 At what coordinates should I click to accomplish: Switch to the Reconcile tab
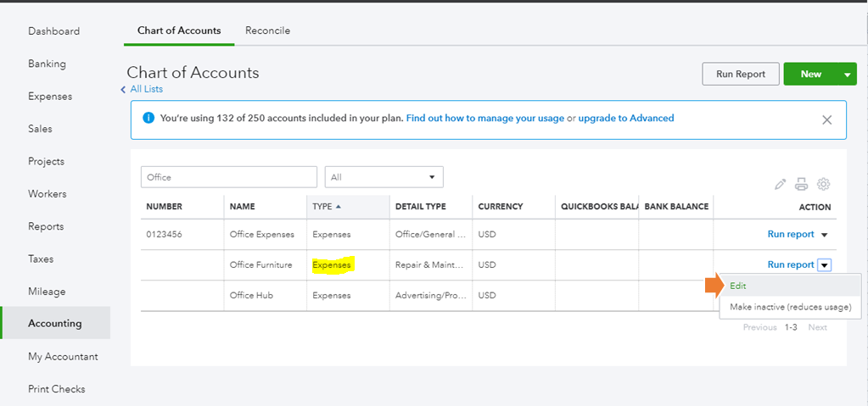click(x=267, y=31)
